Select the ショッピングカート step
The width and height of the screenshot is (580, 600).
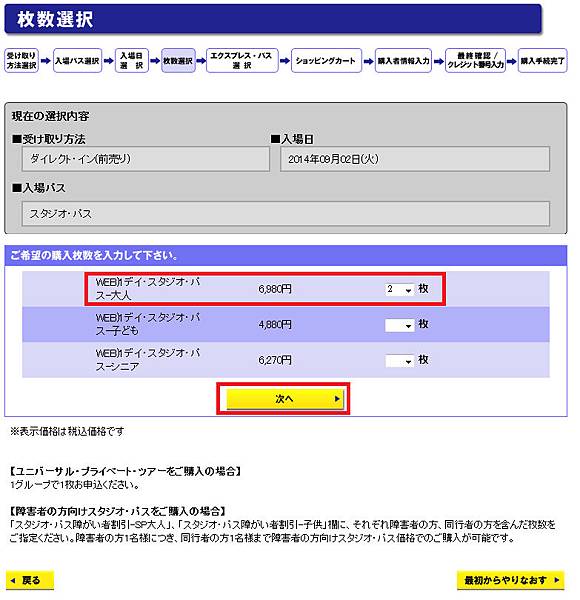coord(326,60)
